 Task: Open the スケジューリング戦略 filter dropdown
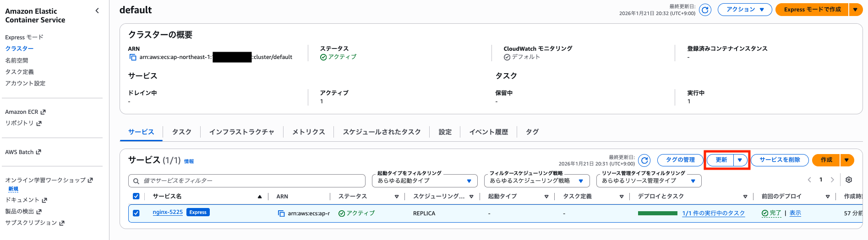click(x=537, y=181)
